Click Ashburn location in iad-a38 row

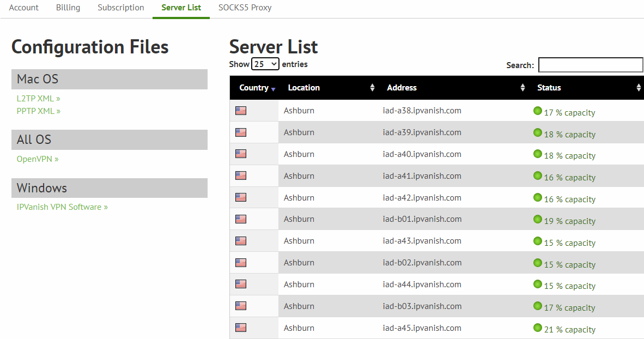click(x=299, y=111)
